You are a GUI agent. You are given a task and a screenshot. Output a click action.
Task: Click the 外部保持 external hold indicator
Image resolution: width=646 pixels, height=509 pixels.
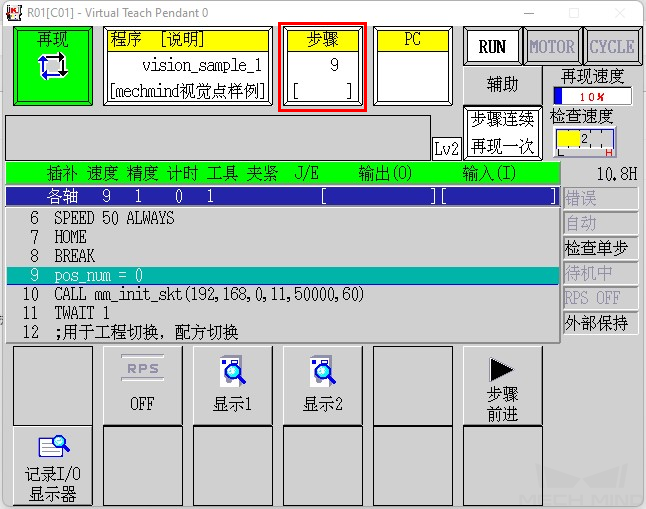pos(600,323)
